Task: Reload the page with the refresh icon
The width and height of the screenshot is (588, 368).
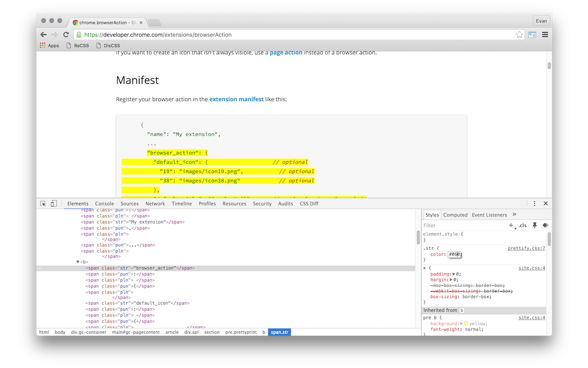Action: pos(66,34)
